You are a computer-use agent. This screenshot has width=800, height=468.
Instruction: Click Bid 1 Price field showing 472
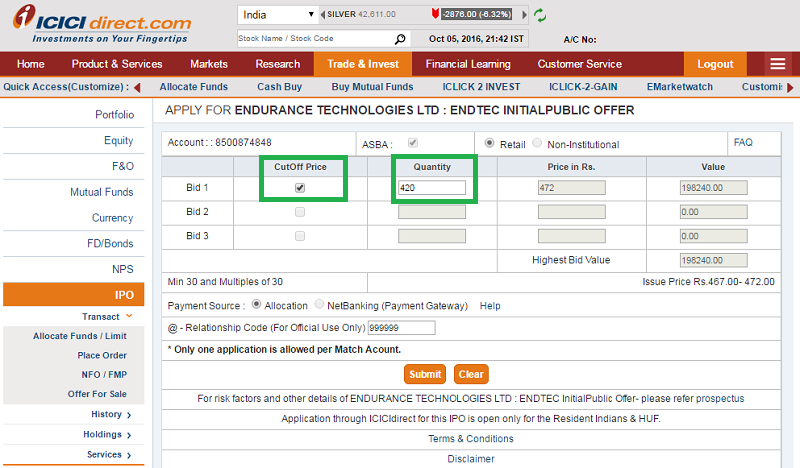pos(571,188)
